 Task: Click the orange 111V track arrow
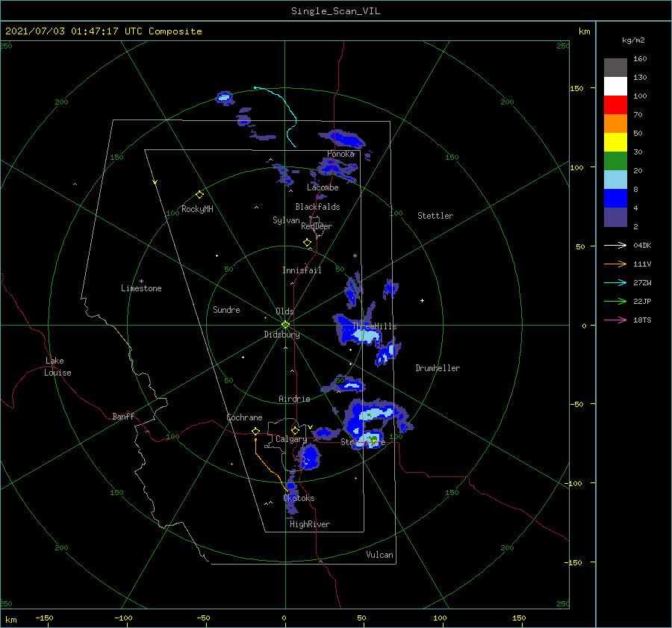(x=615, y=264)
